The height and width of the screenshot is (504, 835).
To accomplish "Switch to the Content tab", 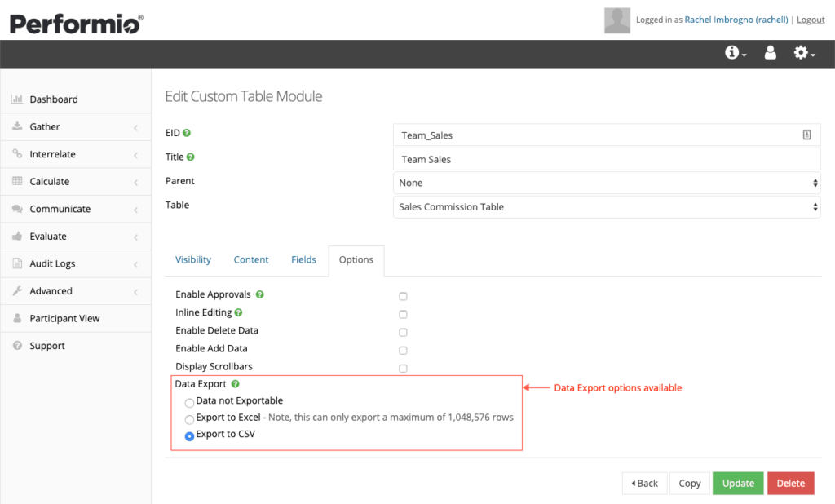I will coord(251,259).
